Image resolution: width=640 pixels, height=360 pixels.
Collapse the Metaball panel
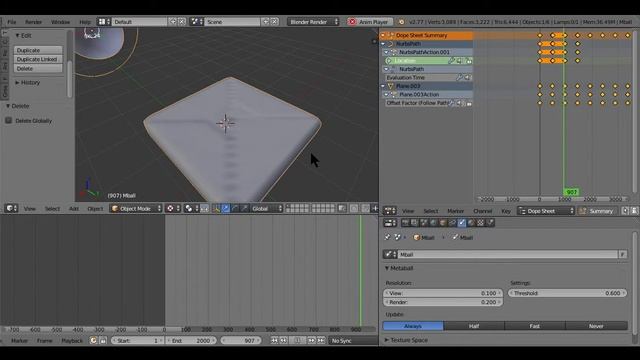click(387, 268)
